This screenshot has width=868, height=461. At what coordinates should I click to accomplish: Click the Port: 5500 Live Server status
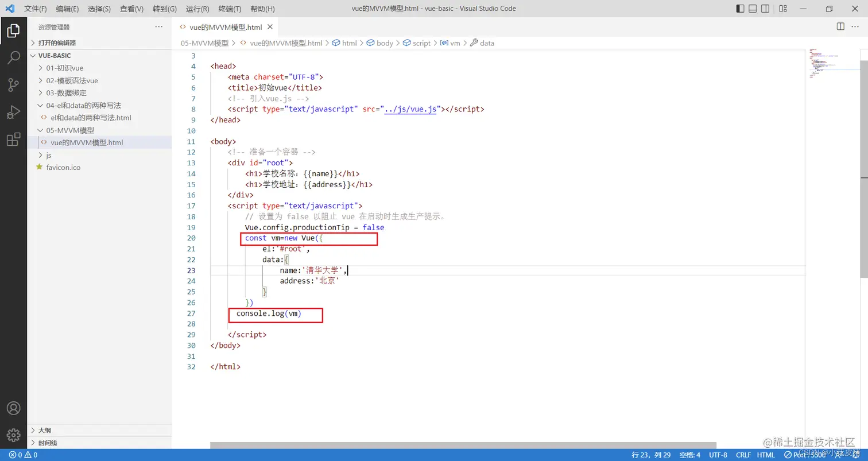804,455
